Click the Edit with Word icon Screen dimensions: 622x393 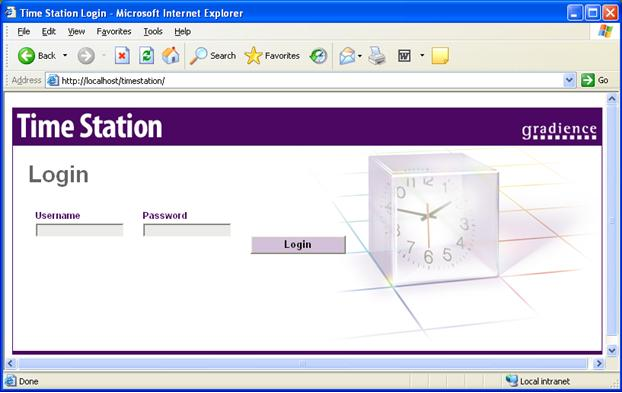click(404, 56)
